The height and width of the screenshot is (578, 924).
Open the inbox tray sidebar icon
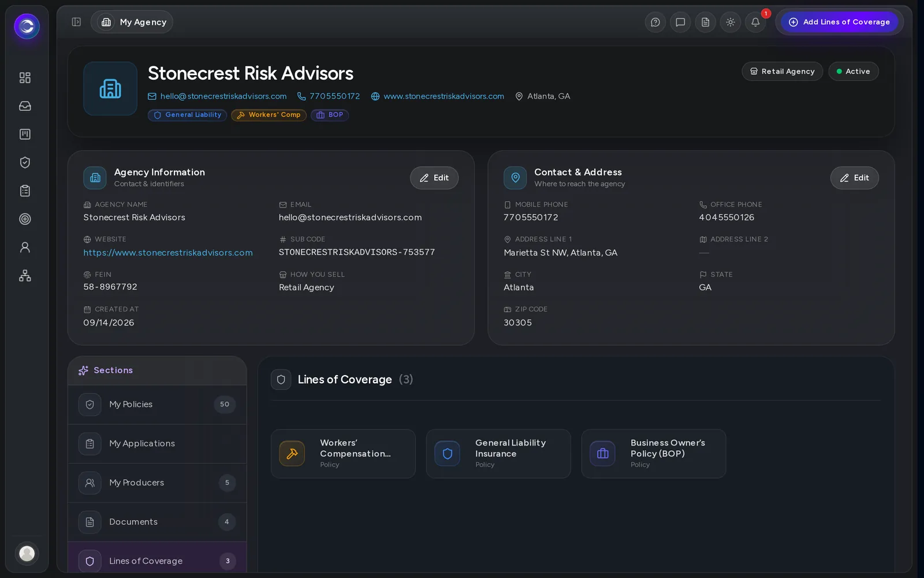(x=25, y=106)
